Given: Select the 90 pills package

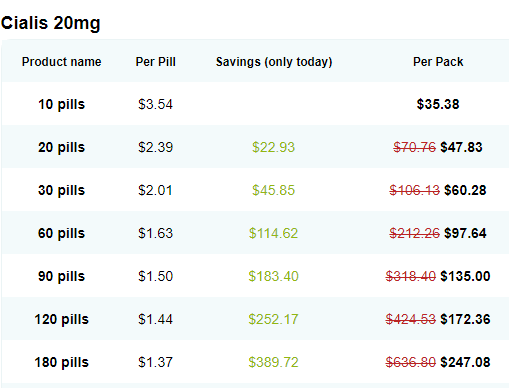Looking at the screenshot, I should 62,276.
